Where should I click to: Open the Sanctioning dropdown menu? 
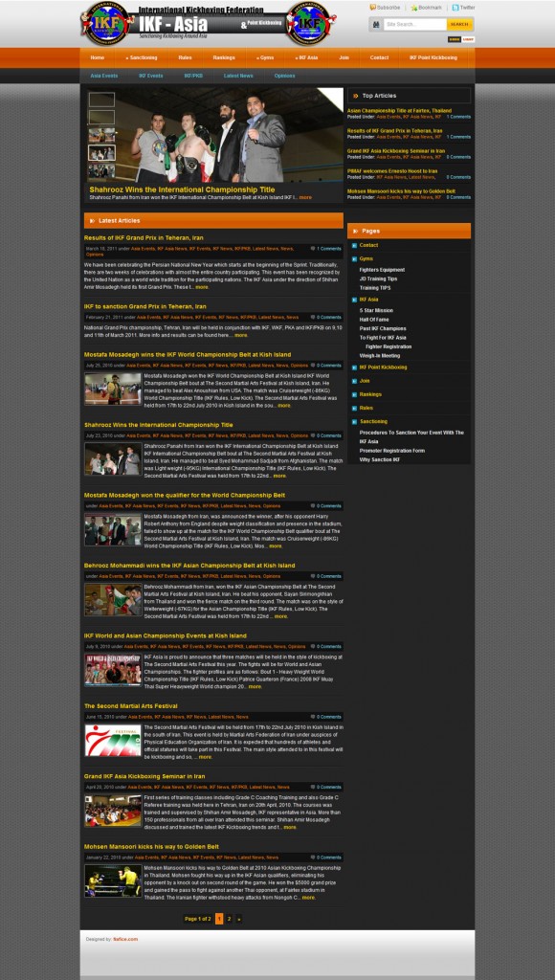(142, 57)
